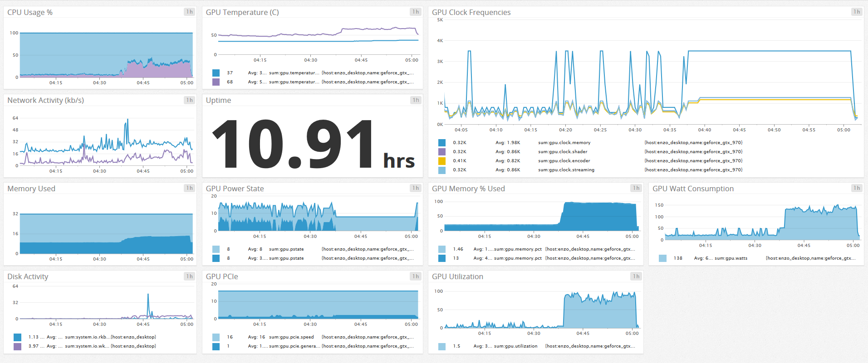Open the 1h badge on Memory Used widget
Viewport: 868px width, 363px height.
(x=189, y=188)
